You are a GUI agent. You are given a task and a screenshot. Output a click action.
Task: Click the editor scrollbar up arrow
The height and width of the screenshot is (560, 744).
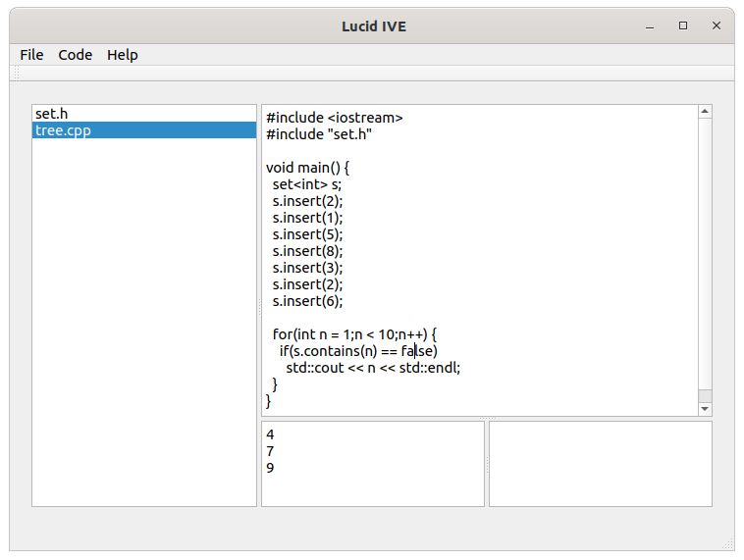click(x=705, y=112)
